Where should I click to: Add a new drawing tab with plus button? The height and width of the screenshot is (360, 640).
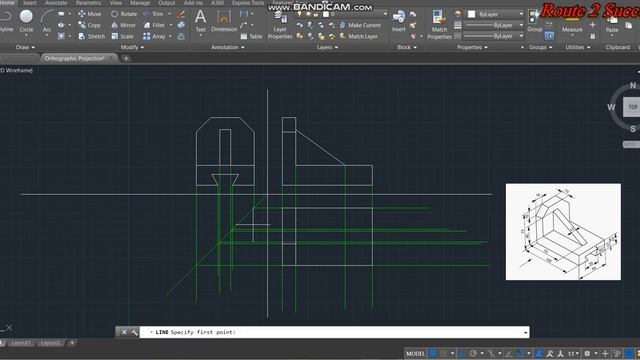pyautogui.click(x=126, y=58)
